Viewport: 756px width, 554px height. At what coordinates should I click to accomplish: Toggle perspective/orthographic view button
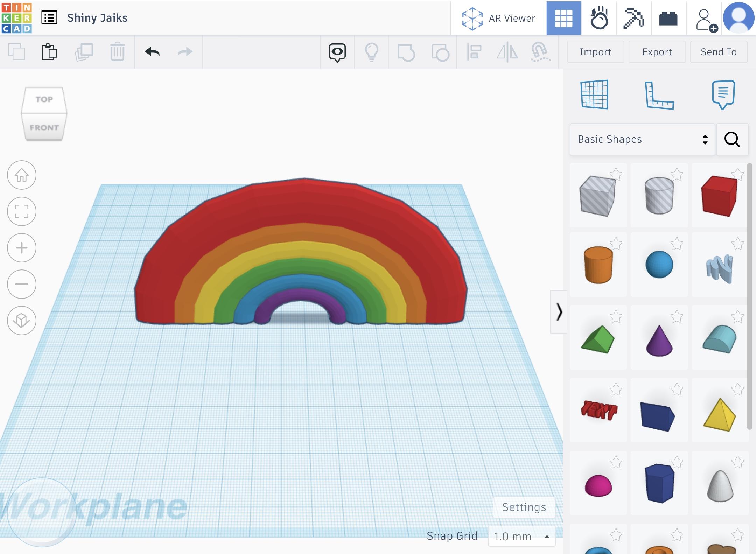(22, 321)
